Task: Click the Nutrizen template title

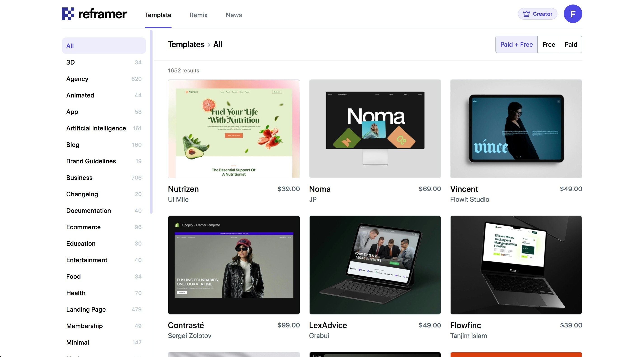Action: [x=183, y=189]
